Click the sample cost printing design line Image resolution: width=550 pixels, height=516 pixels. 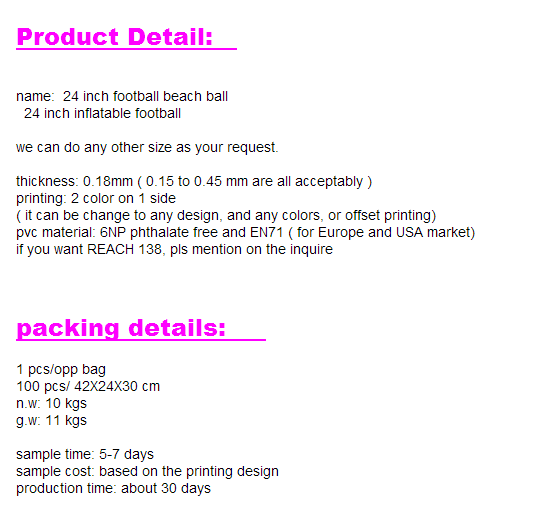(x=147, y=471)
